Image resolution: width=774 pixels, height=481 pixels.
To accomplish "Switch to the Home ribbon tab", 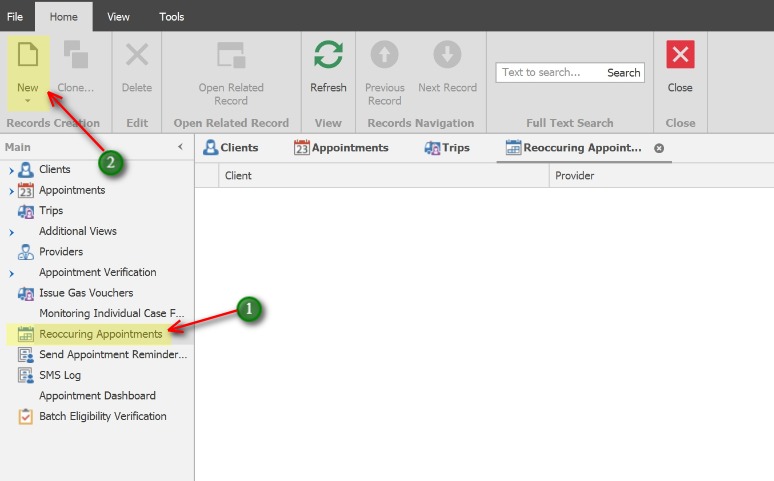I will point(64,17).
